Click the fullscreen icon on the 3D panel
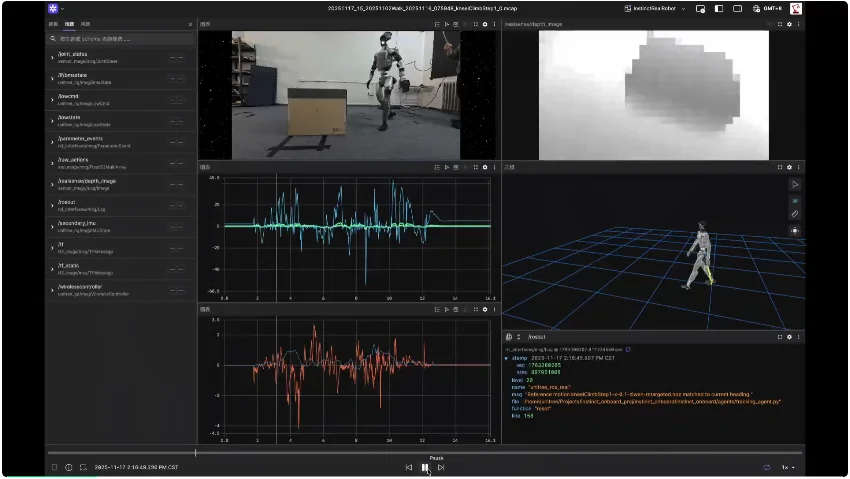 pyautogui.click(x=779, y=167)
